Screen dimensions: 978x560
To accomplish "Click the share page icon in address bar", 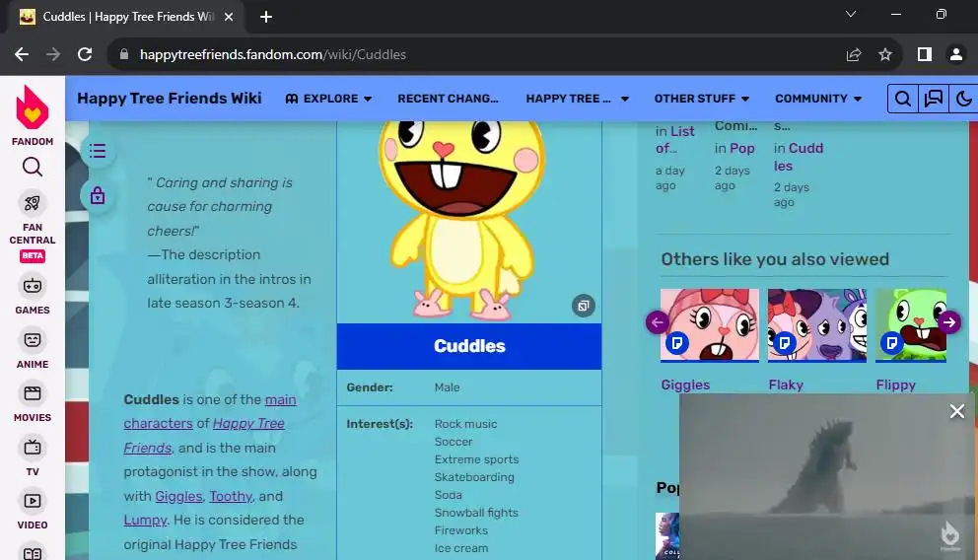I will click(x=853, y=55).
